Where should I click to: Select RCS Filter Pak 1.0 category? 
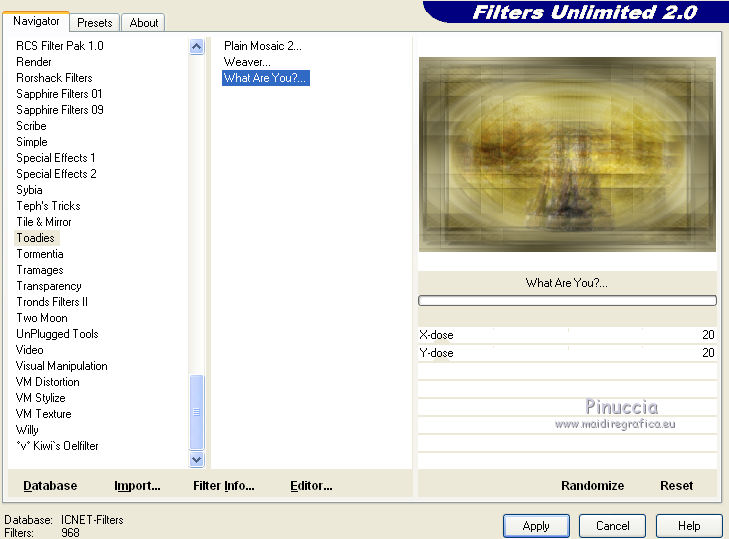point(60,46)
